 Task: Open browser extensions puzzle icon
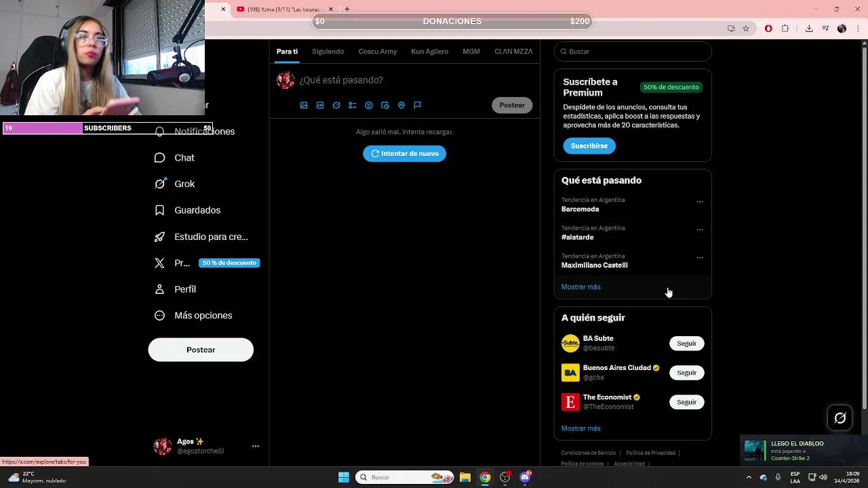(x=785, y=28)
